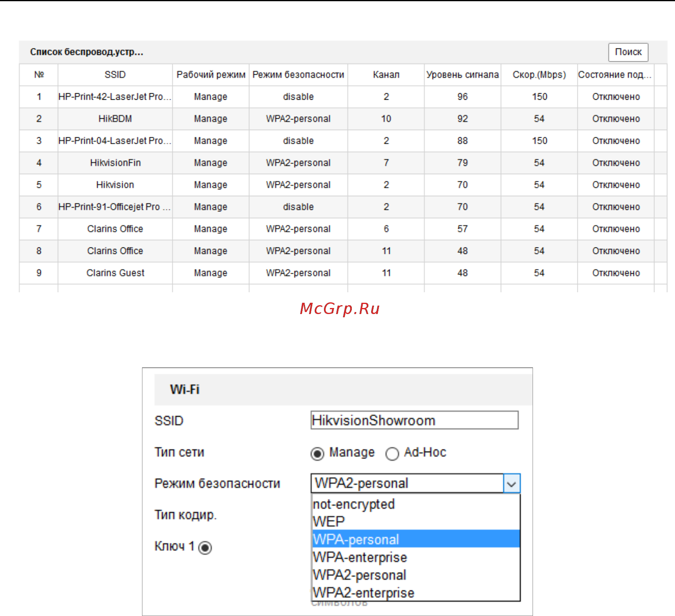The width and height of the screenshot is (675, 616).
Task: Click the № column header
Action: pyautogui.click(x=39, y=75)
